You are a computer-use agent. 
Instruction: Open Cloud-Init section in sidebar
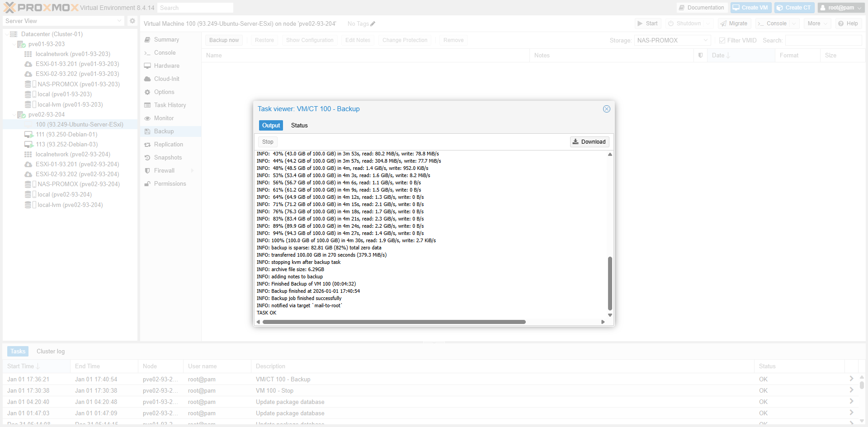[166, 79]
